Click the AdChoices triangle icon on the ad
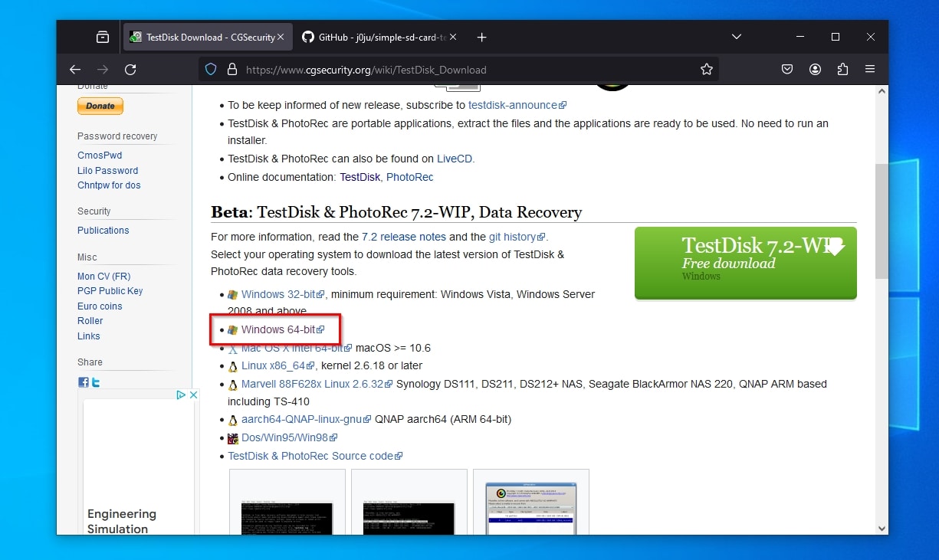The image size is (939, 560). pyautogui.click(x=181, y=395)
